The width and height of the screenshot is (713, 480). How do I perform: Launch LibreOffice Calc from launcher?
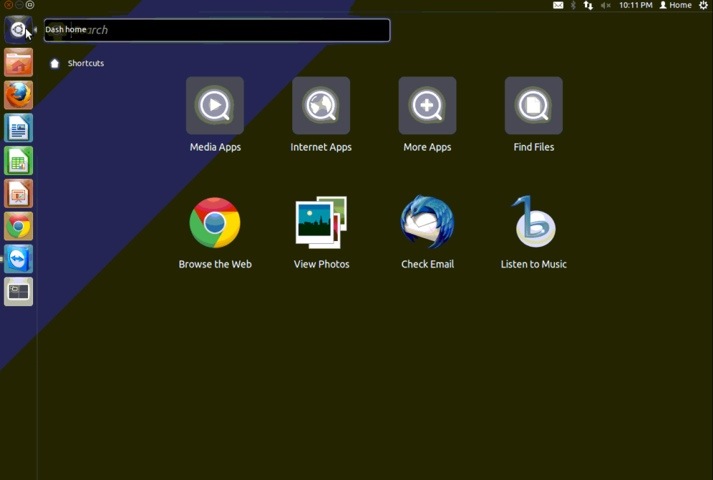(x=18, y=161)
